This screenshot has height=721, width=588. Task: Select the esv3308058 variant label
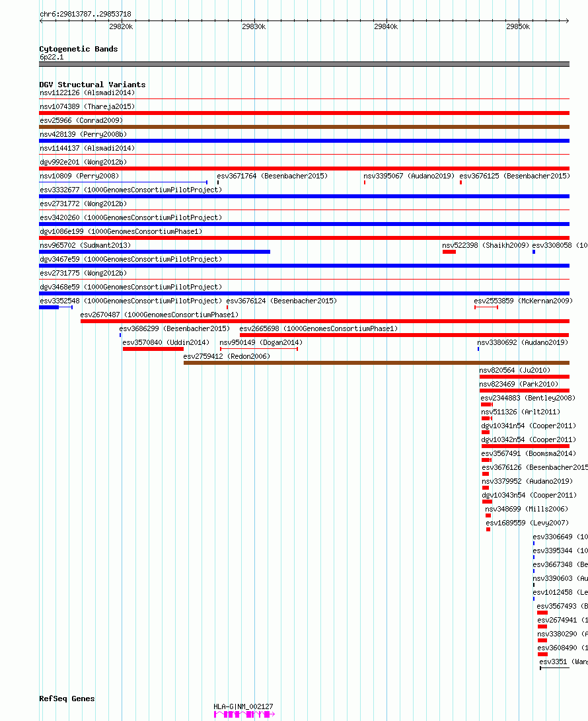[560, 245]
